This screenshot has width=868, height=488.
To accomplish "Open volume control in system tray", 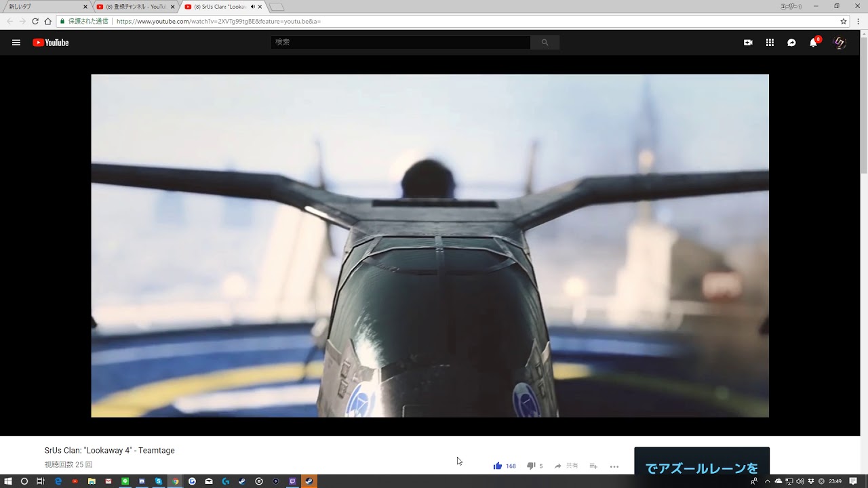I will click(x=800, y=481).
